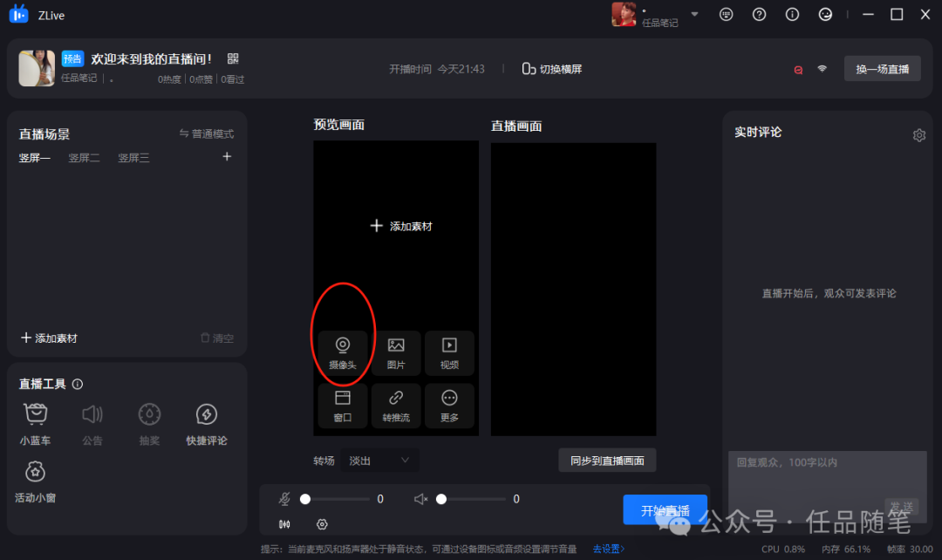
Task: Open 更多 for additional source types
Action: pos(449,406)
